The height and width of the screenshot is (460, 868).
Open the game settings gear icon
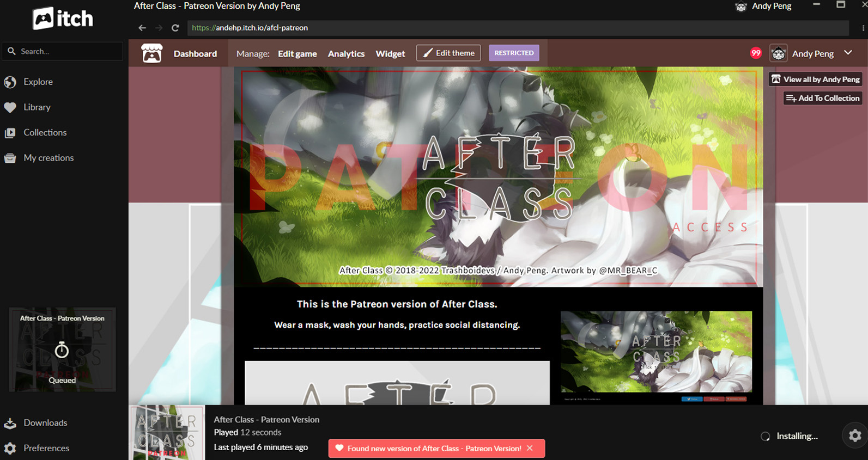pos(855,436)
